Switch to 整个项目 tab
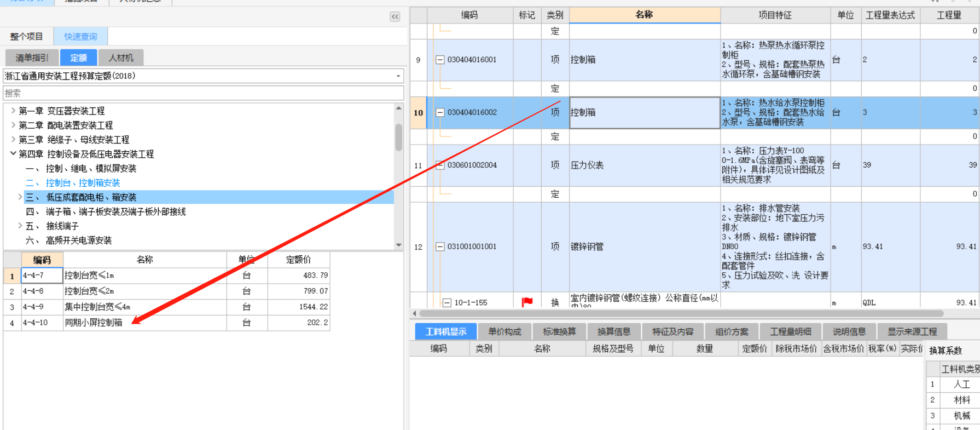The image size is (980, 430). point(26,37)
